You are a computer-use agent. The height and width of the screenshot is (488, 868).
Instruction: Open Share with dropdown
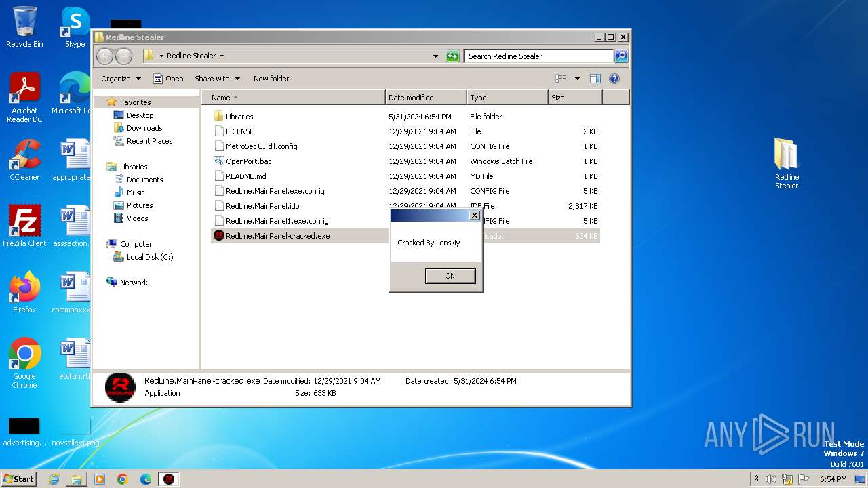click(x=216, y=79)
